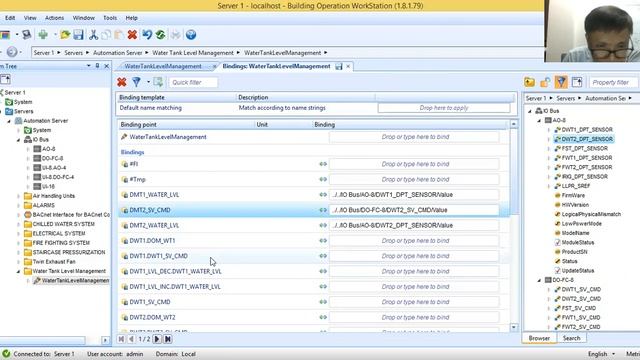Collapse the IO Bus node in system tree
The image size is (640, 360).
(x=18, y=140)
